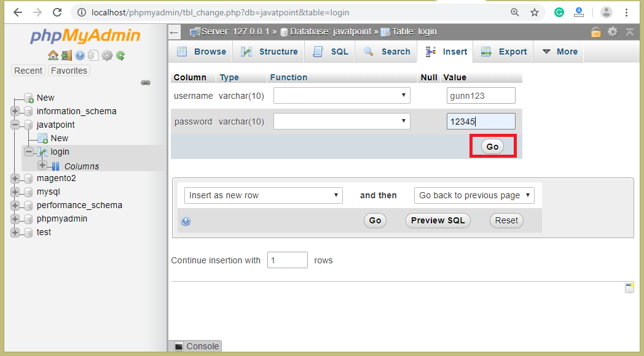Image resolution: width=644 pixels, height=356 pixels.
Task: Toggle the link icon below the sidebar toolbar
Action: coord(146,82)
